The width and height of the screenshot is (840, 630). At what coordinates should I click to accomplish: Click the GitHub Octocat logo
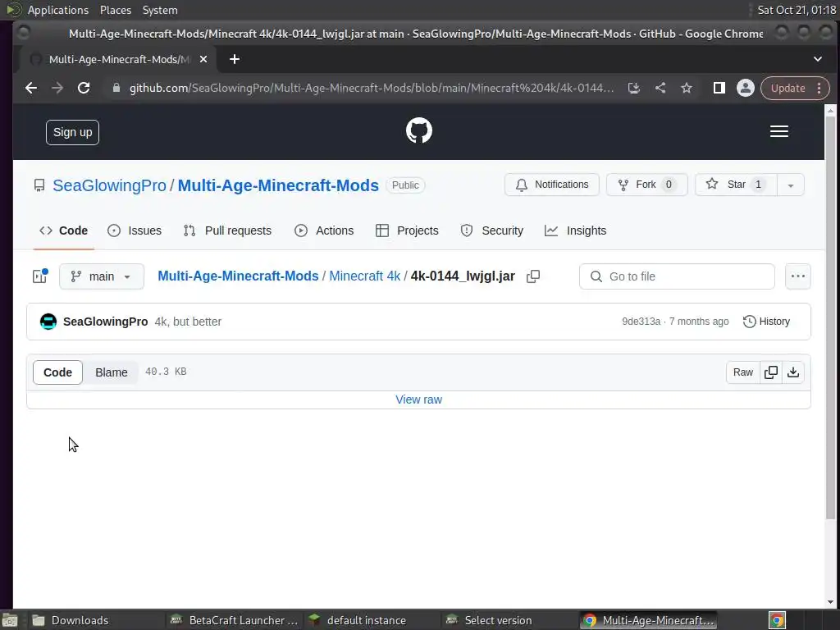(x=419, y=130)
